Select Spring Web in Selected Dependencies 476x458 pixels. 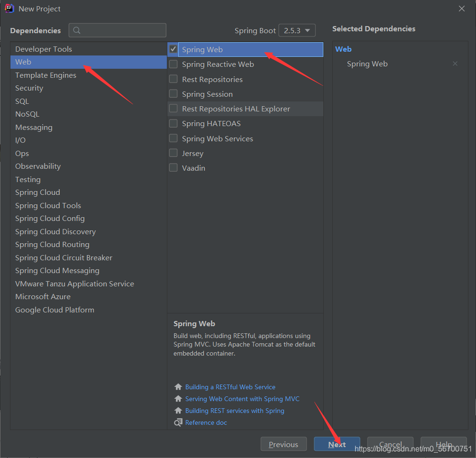[x=367, y=64]
